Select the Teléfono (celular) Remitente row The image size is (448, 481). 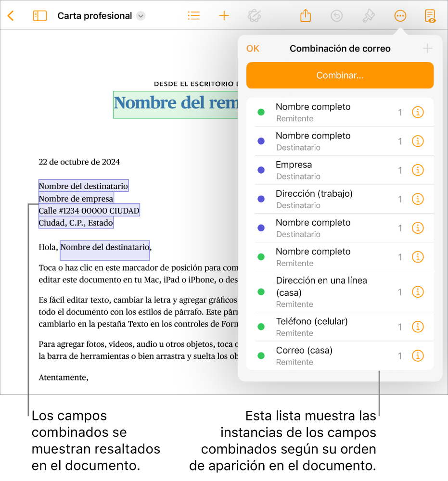(340, 327)
